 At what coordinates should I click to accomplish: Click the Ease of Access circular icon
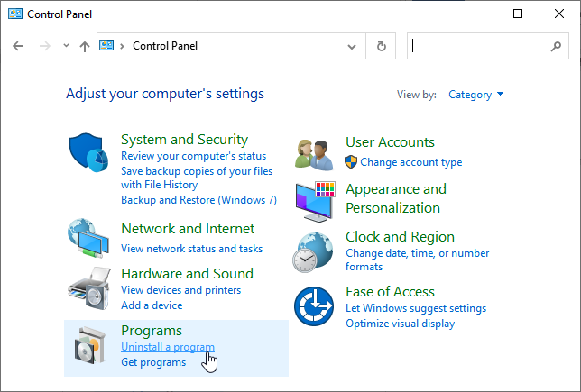(x=314, y=306)
